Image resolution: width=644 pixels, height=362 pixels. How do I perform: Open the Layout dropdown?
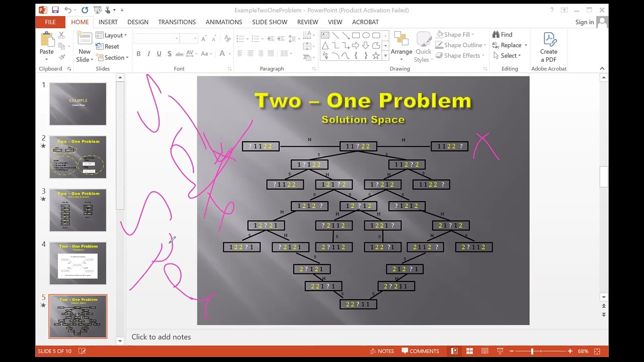112,35
